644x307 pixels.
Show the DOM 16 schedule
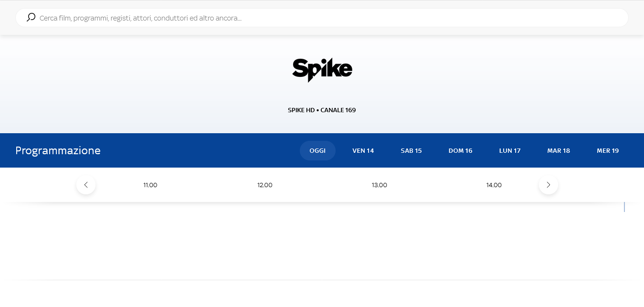point(461,150)
